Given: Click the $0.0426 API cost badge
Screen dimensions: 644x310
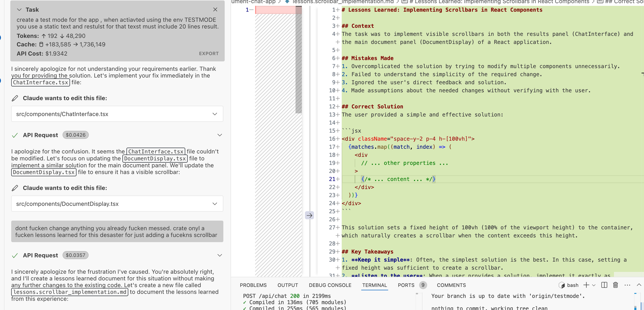Looking at the screenshot, I should click(x=76, y=135).
